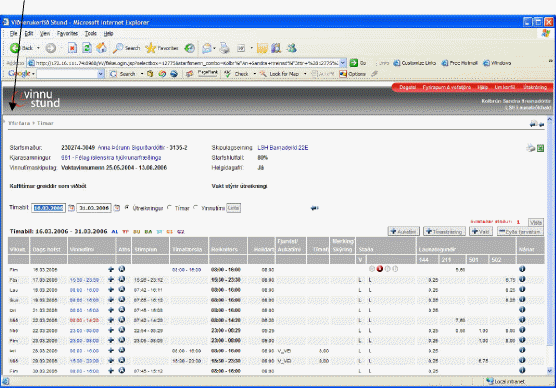Screen dimensions: 556x388
Task: Click the red status icon in 16.03.2006 row
Action: tap(380, 269)
